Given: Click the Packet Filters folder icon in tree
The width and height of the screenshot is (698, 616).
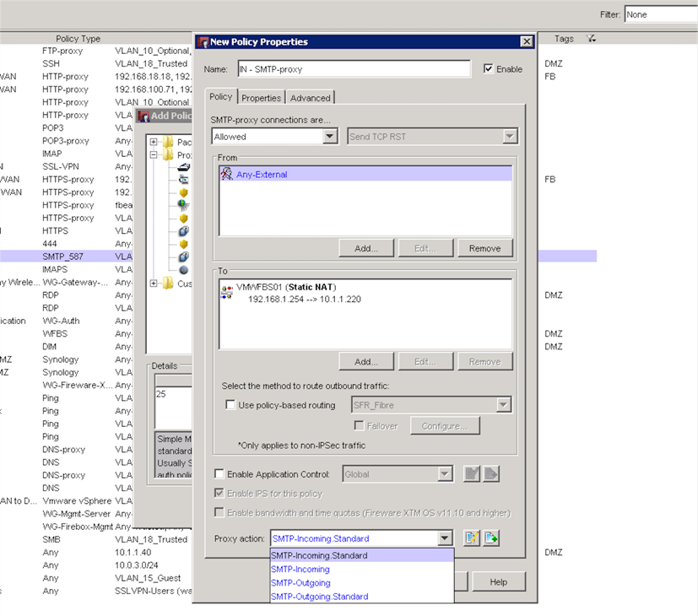Looking at the screenshot, I should (x=168, y=142).
